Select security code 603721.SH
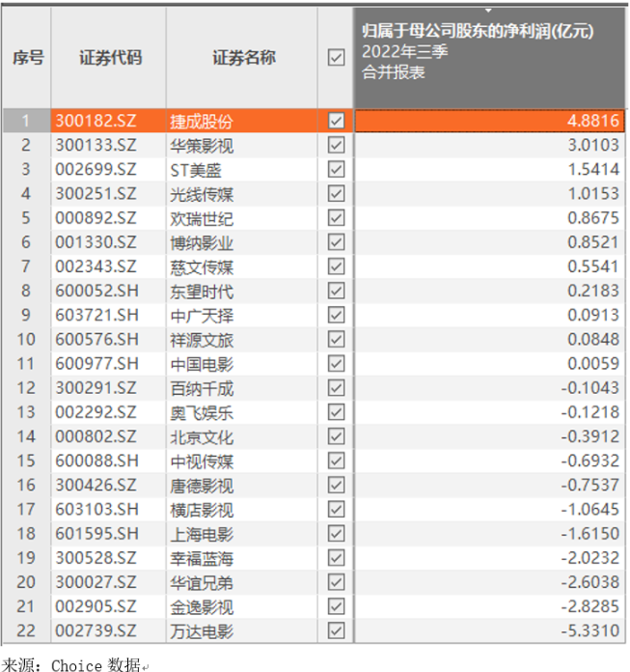Image resolution: width=630 pixels, height=672 pixels. point(97,315)
